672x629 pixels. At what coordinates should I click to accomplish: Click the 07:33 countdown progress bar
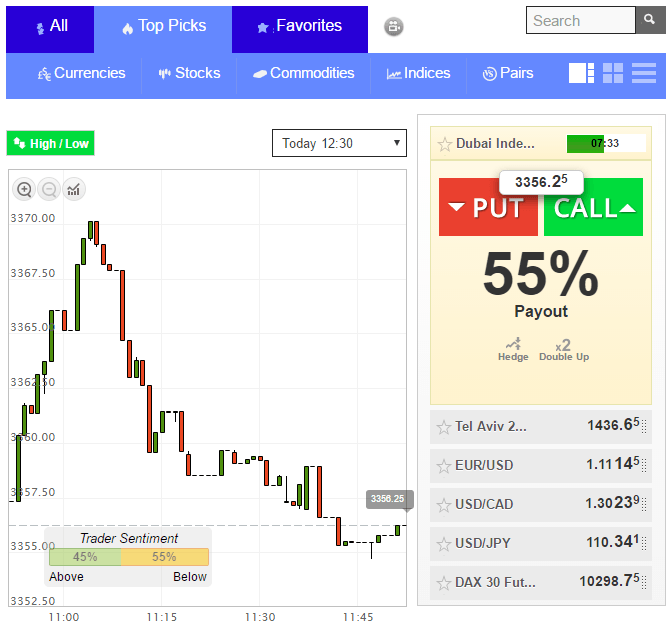(x=606, y=144)
